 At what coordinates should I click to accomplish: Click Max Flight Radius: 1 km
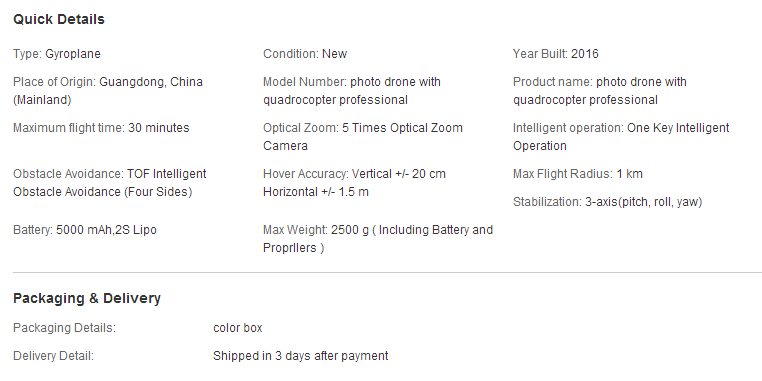(578, 174)
